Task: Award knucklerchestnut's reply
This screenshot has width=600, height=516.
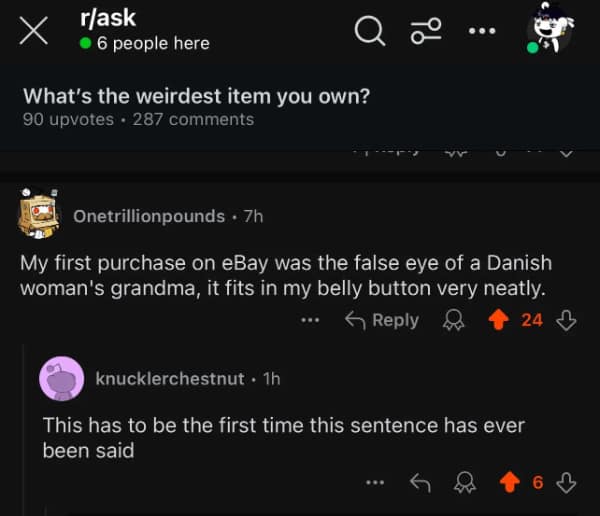Action: [x=464, y=483]
